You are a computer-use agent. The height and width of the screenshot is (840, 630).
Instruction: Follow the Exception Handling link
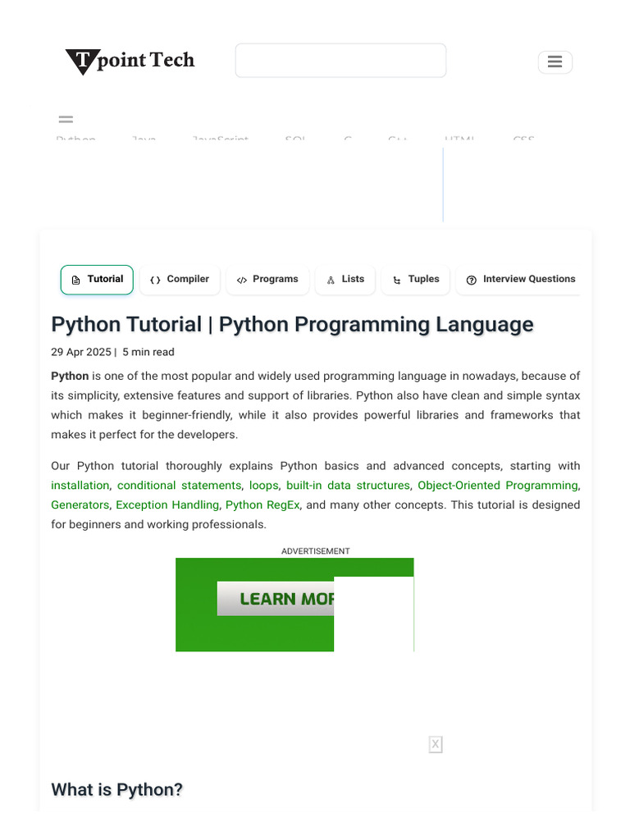coord(167,504)
